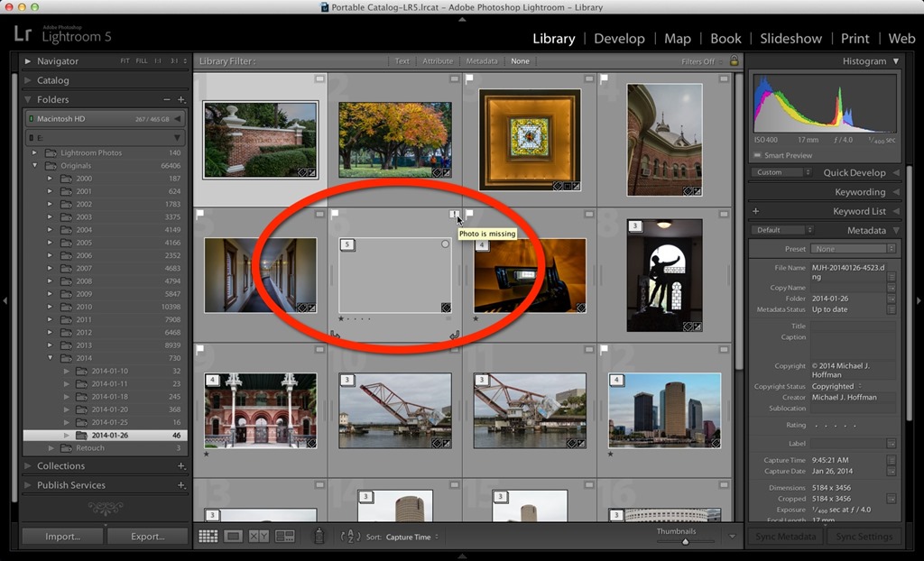924x561 pixels.
Task: Open the Sort by Capture Time dropdown
Action: [412, 537]
